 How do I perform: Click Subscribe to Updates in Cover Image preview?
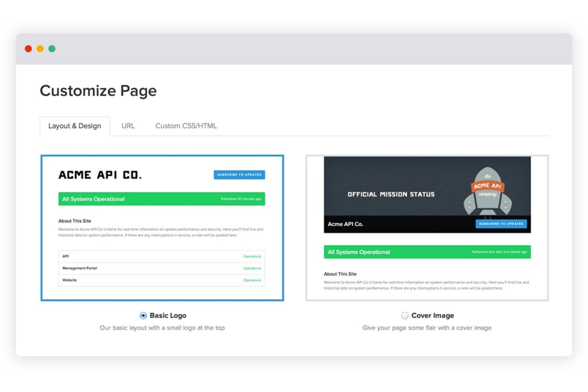click(x=501, y=224)
